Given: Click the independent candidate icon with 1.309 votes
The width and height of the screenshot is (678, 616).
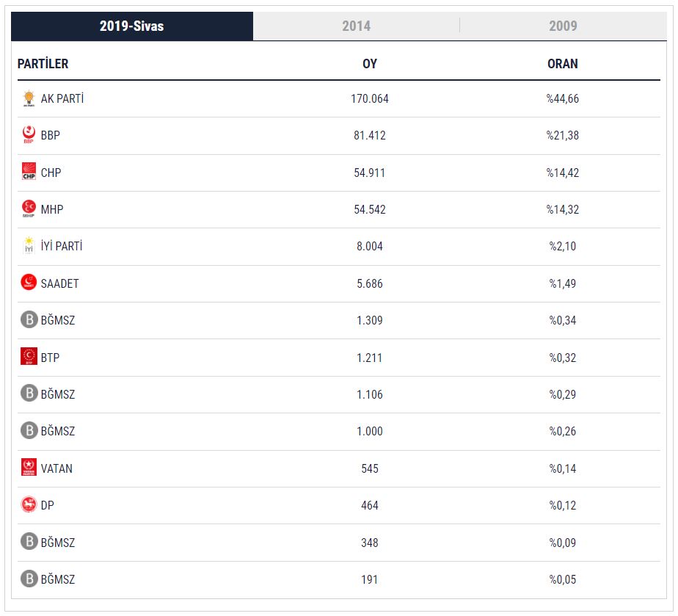Looking at the screenshot, I should 29,320.
